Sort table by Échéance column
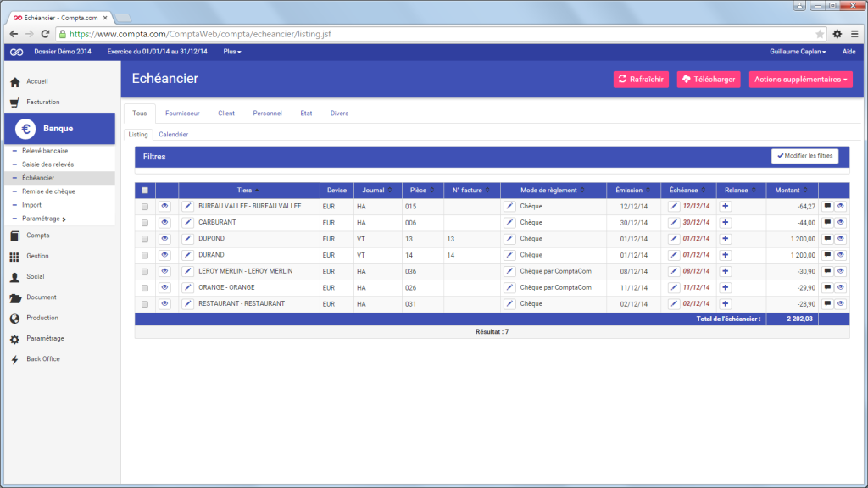The height and width of the screenshot is (488, 868). click(687, 191)
